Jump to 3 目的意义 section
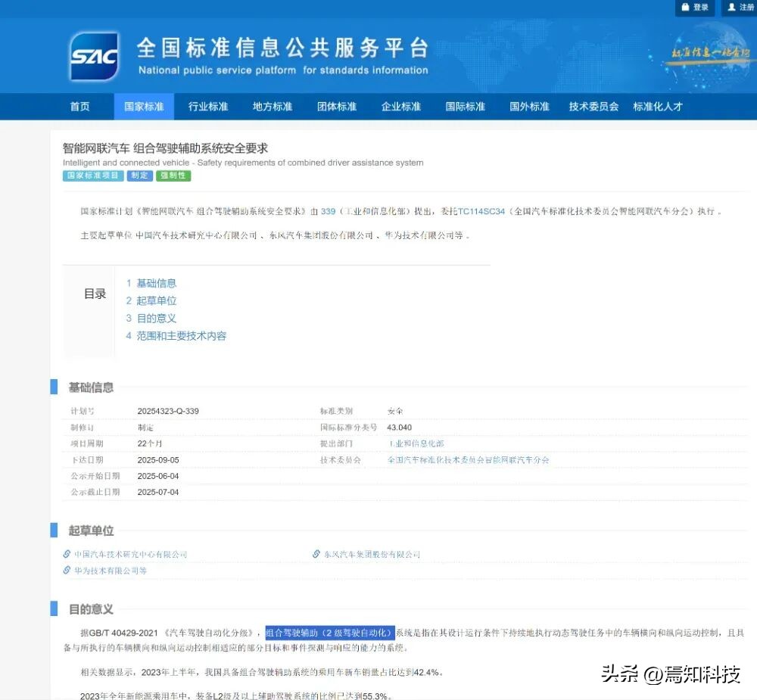Viewport: 757px width, 700px height. (x=151, y=318)
